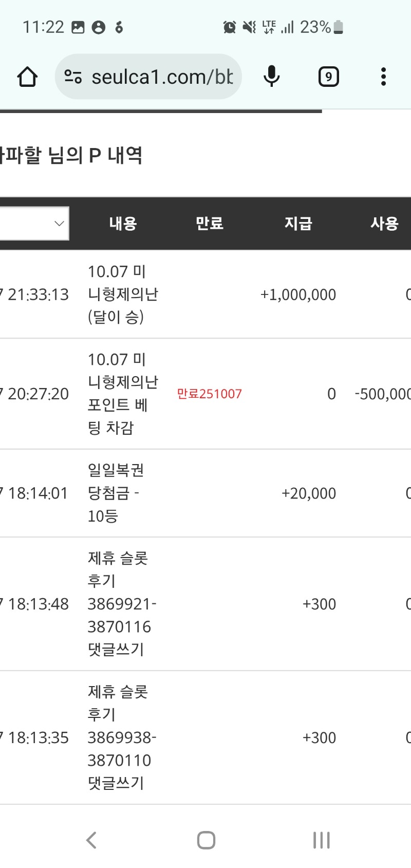Open the recent apps navigation button

point(321,840)
